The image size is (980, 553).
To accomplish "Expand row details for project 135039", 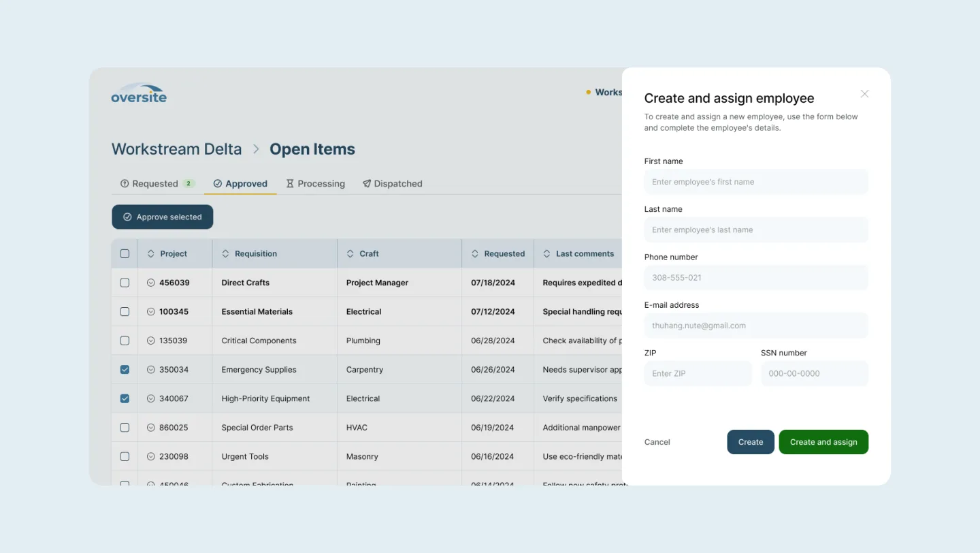I will pyautogui.click(x=151, y=341).
